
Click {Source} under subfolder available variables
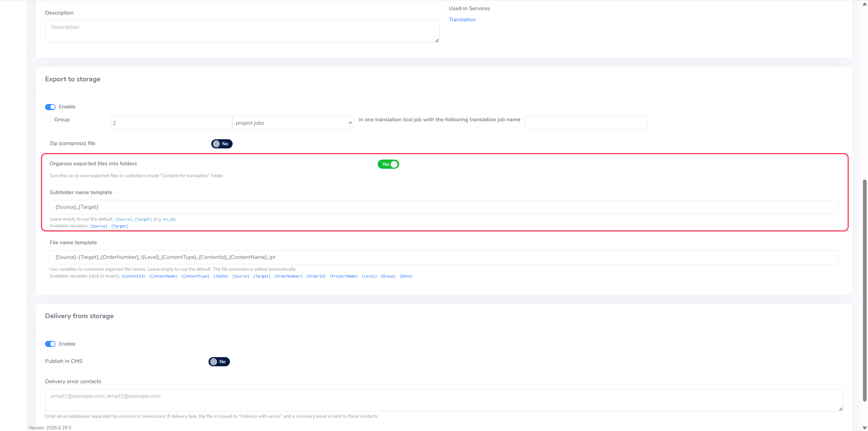[x=99, y=226]
